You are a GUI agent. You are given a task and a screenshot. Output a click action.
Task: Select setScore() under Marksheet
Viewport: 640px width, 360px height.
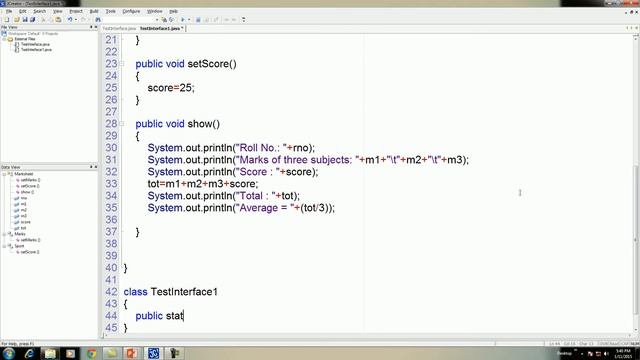coord(30,186)
